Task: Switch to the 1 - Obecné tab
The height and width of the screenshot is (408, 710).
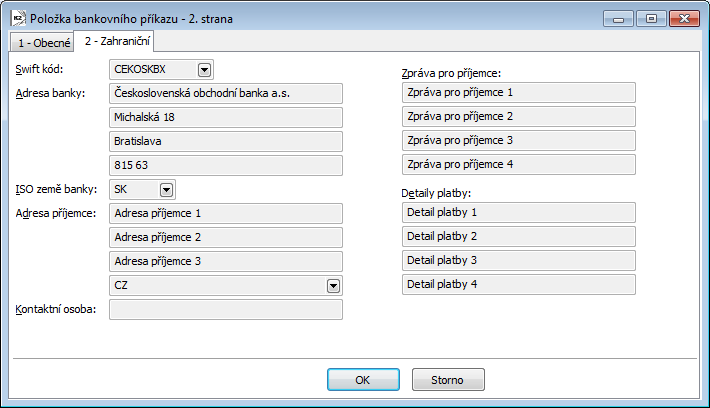Action: pos(43,43)
